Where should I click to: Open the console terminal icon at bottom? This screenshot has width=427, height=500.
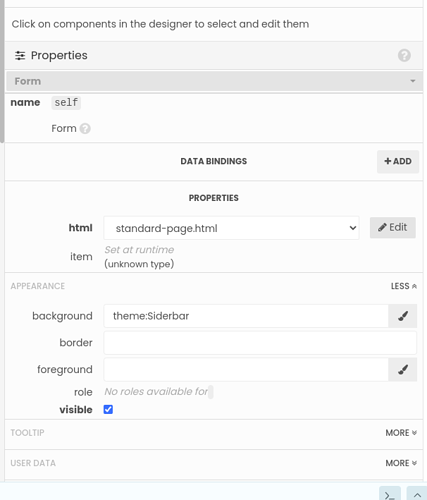(390, 494)
